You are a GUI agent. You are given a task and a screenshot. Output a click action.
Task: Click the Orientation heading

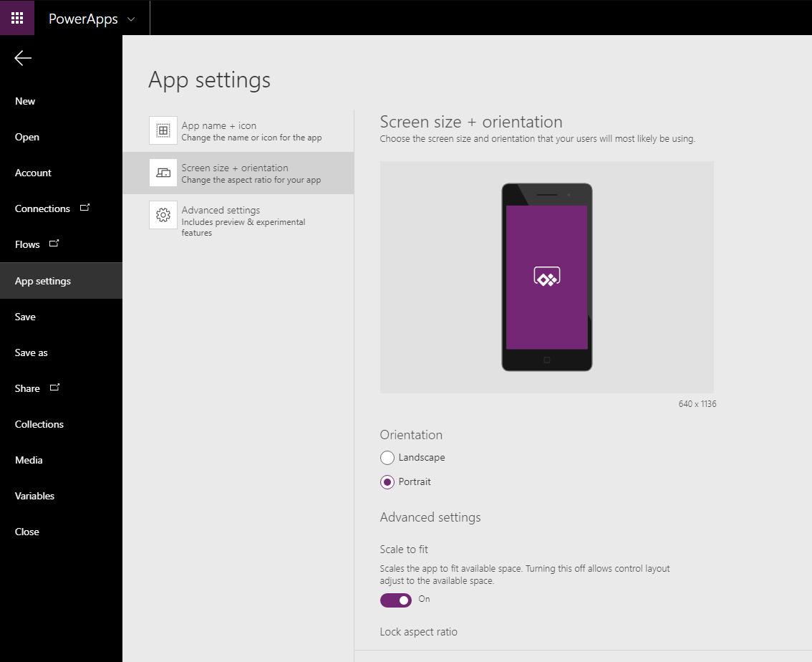(x=411, y=435)
